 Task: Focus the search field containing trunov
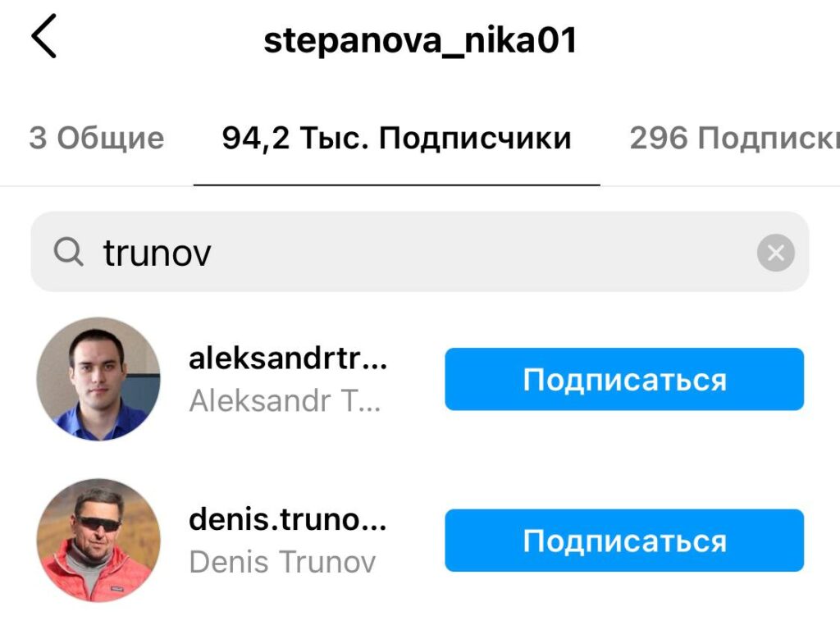(x=419, y=252)
